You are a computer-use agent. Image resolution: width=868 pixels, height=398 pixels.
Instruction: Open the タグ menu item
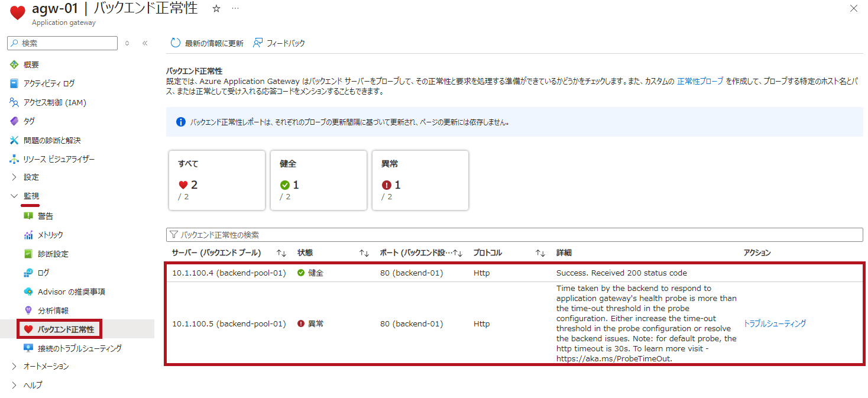[x=30, y=121]
